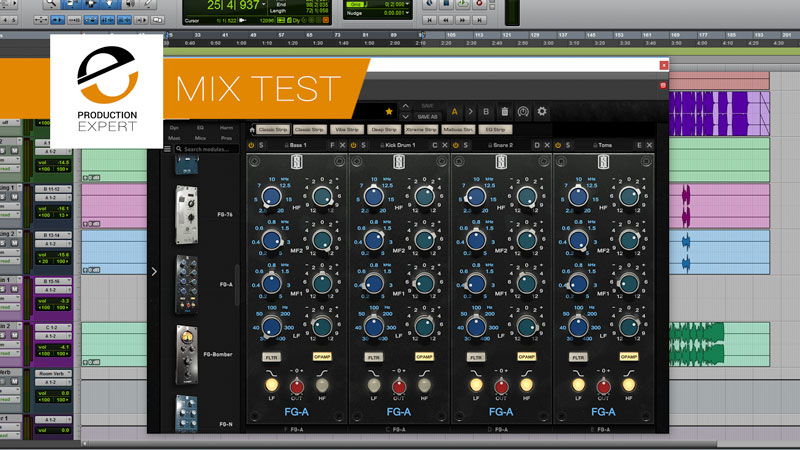Remove the Bass 1 module with X
800x450 pixels.
(x=342, y=145)
